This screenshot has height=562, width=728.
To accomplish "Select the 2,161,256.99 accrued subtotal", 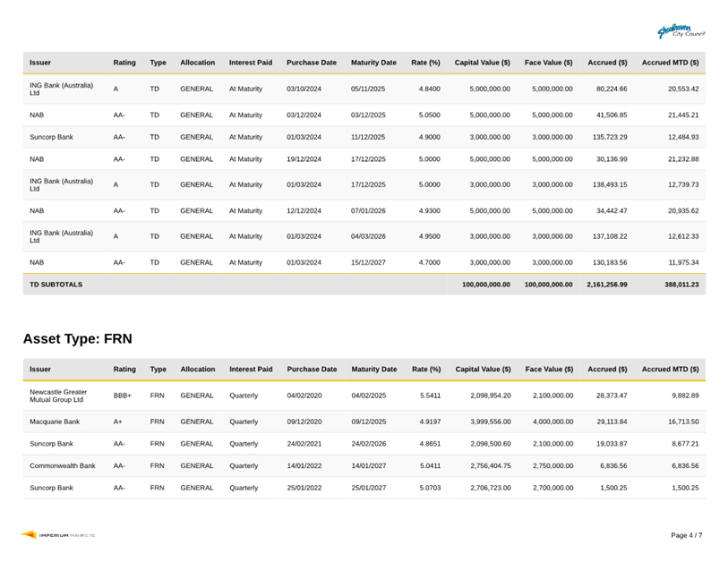I will click(x=606, y=285).
